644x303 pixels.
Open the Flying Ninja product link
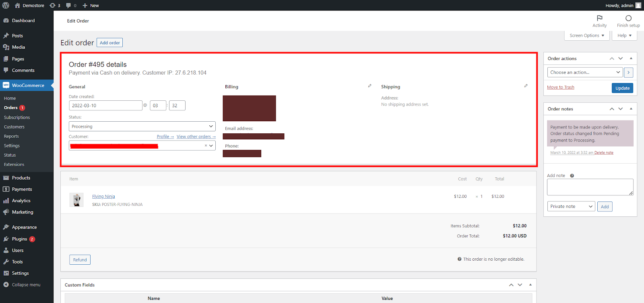[103, 197]
